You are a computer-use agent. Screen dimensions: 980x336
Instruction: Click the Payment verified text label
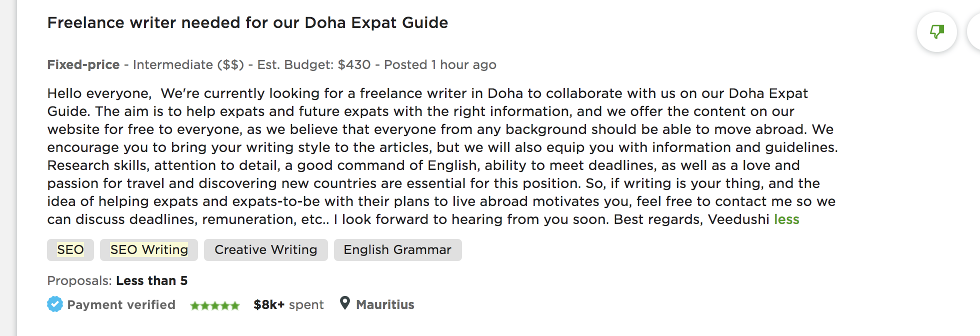coord(121,304)
